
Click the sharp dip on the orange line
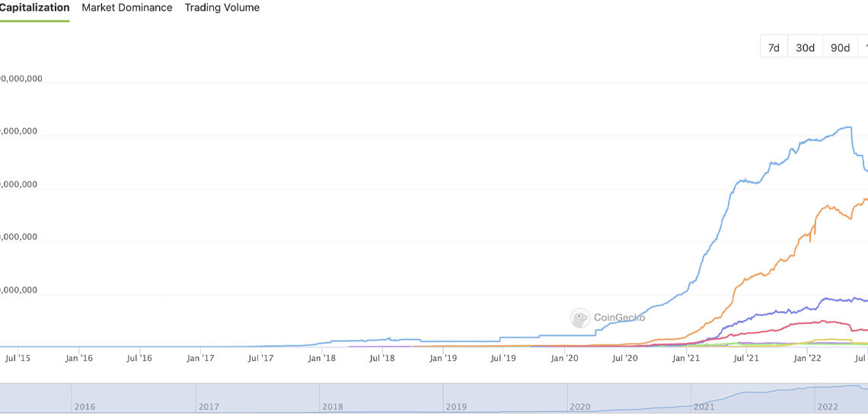tap(810, 241)
